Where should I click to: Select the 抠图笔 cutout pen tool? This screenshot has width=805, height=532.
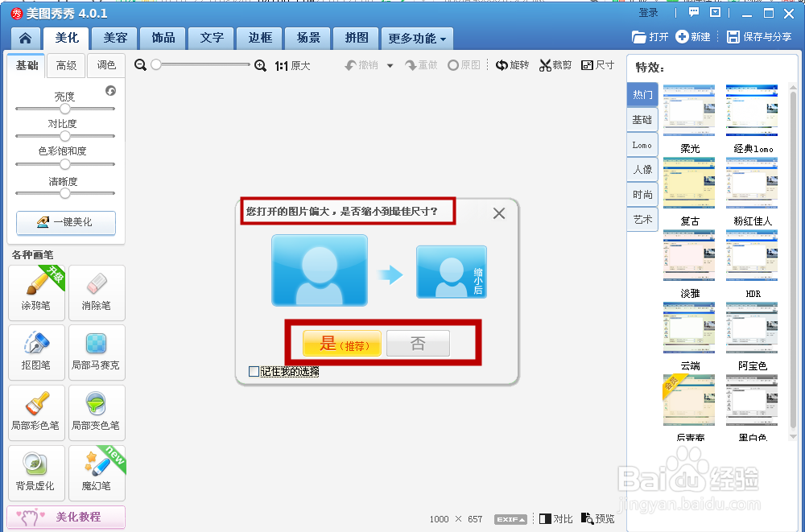36,353
